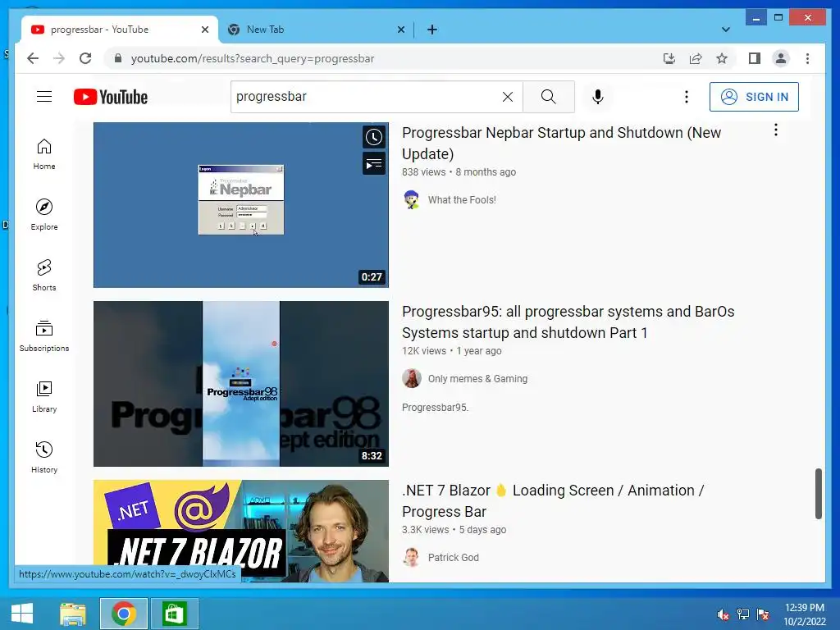
Task: Click the muted volume tray icon
Action: pos(723,614)
